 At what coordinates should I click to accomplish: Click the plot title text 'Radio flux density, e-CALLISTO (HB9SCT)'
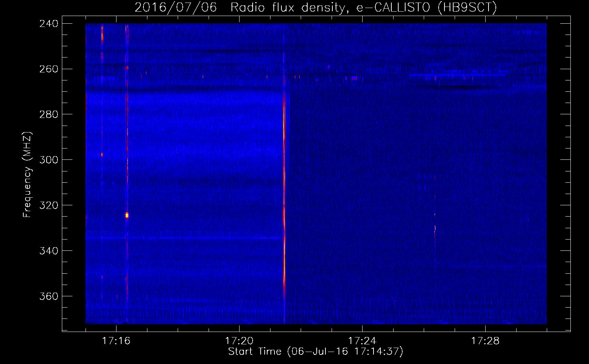(364, 8)
